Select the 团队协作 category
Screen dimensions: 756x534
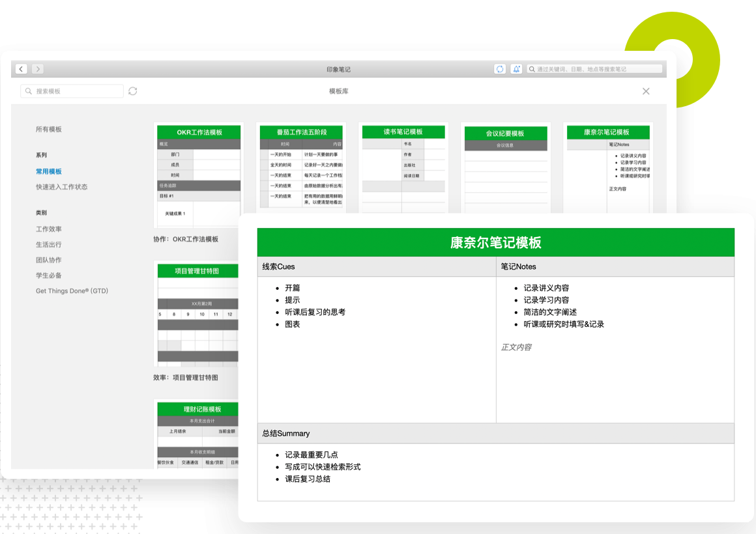(x=49, y=260)
